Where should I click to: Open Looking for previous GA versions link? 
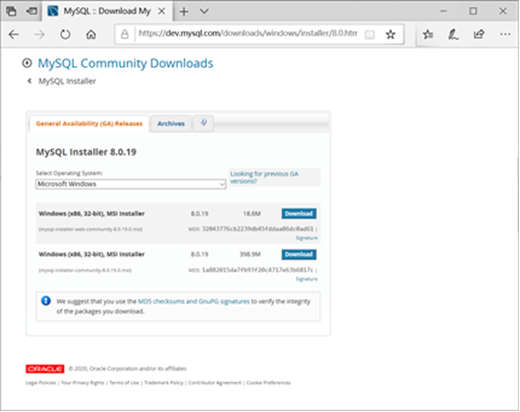click(264, 177)
